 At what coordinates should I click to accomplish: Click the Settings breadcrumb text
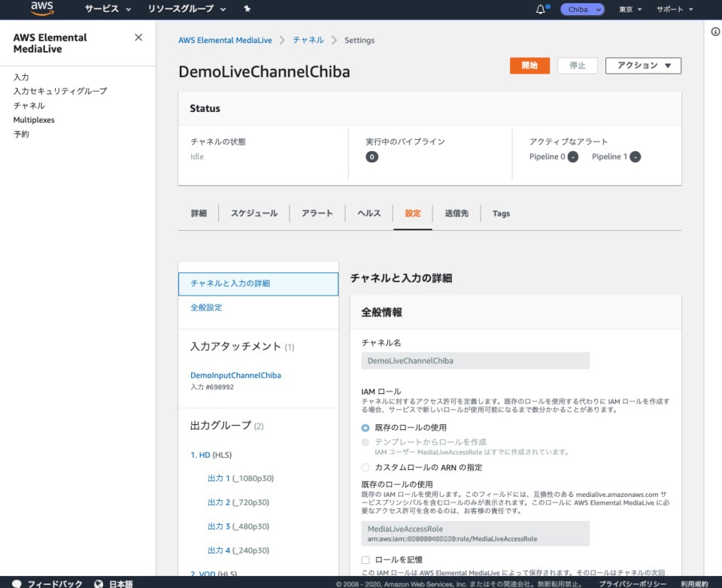tap(359, 40)
